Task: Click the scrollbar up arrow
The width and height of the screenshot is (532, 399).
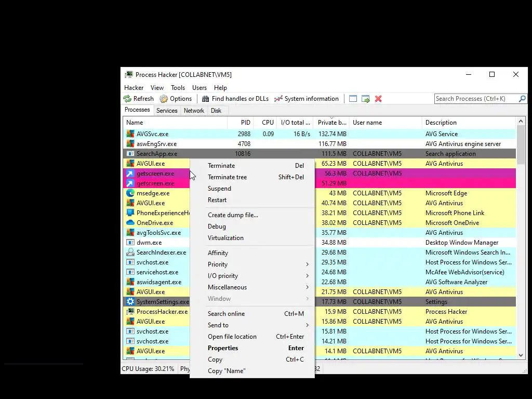Action: (x=521, y=121)
